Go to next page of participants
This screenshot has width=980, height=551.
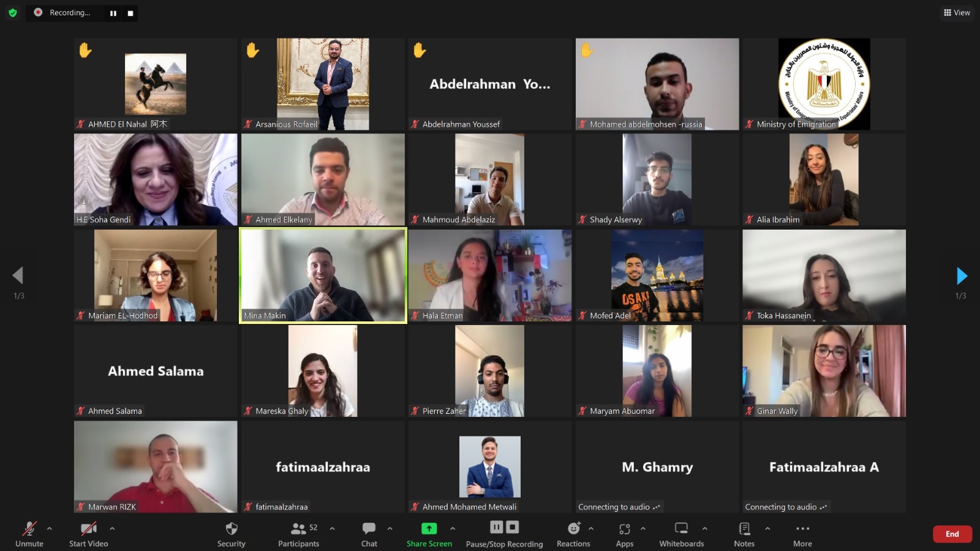pyautogui.click(x=962, y=276)
